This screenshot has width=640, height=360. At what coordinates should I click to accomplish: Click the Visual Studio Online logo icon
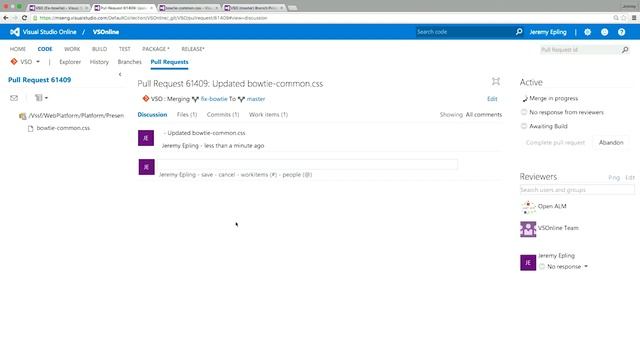[x=15, y=32]
